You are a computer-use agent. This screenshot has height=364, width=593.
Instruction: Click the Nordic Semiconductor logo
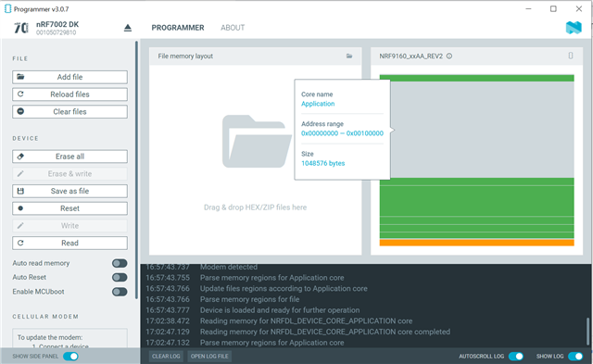pos(574,28)
